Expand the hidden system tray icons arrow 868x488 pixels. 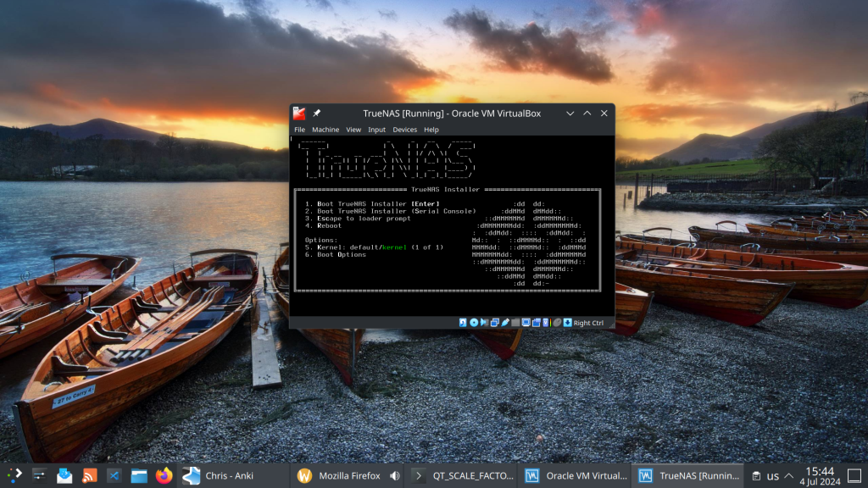pos(788,476)
